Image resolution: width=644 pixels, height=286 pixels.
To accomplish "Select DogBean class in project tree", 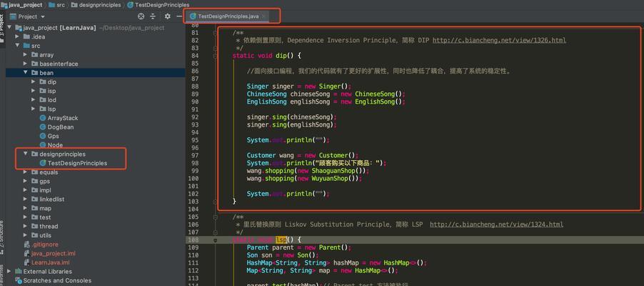I will [61, 127].
